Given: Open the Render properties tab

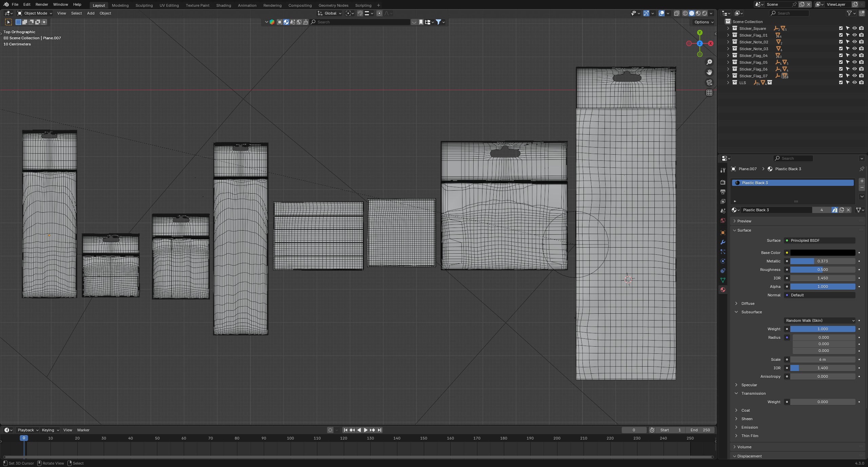Looking at the screenshot, I should coord(723,182).
